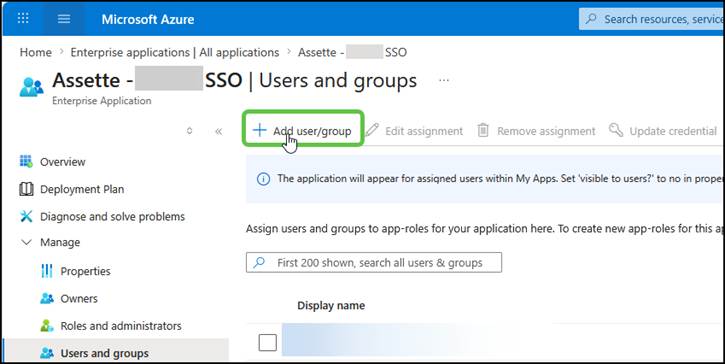Image resolution: width=725 pixels, height=364 pixels.
Task: Open the Microsoft 365 app launcher grid
Action: (23, 19)
